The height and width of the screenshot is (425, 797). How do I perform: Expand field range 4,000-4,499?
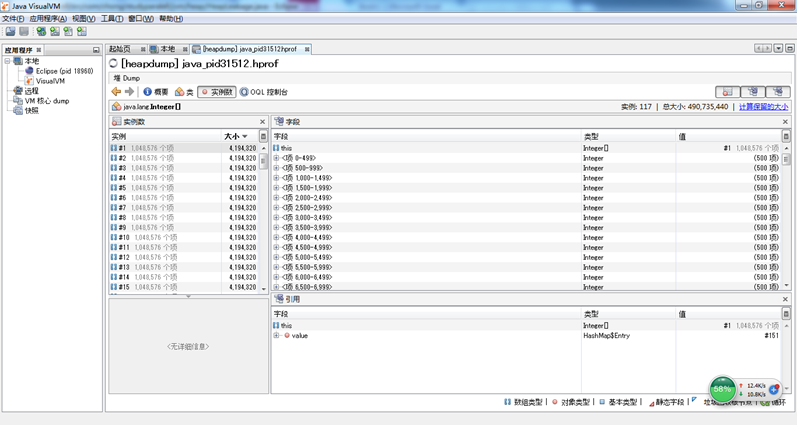tap(276, 237)
